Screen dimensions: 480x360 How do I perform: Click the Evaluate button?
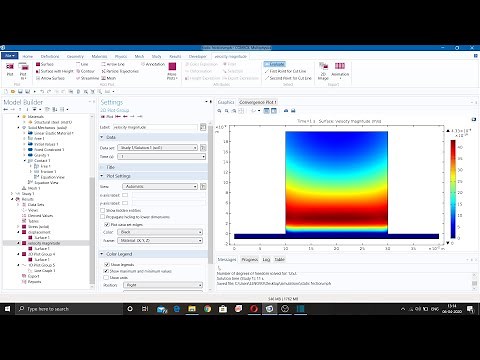(275, 64)
